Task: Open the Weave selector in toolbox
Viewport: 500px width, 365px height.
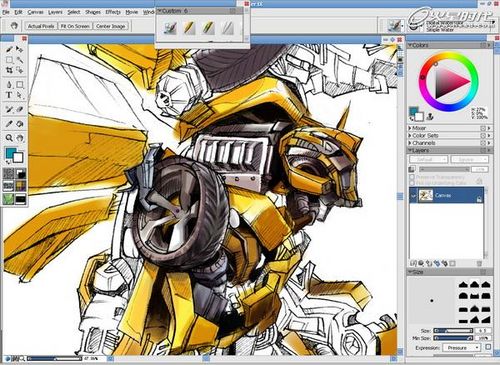Action: [21, 186]
